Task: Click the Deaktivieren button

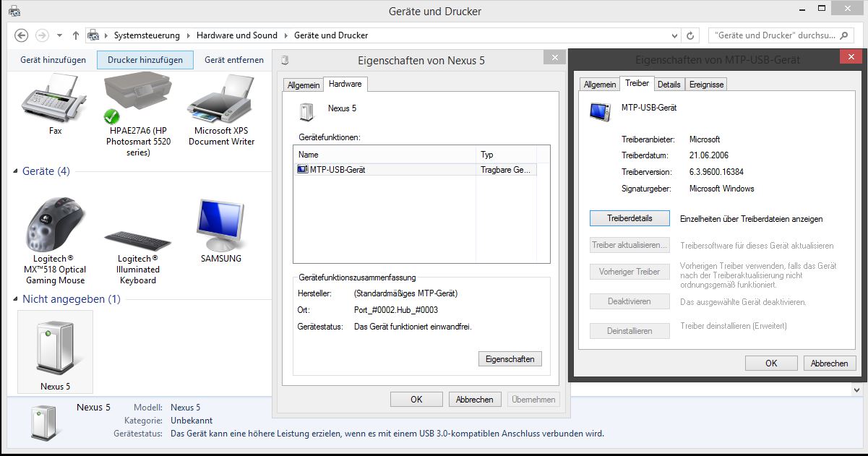Action: coord(629,301)
